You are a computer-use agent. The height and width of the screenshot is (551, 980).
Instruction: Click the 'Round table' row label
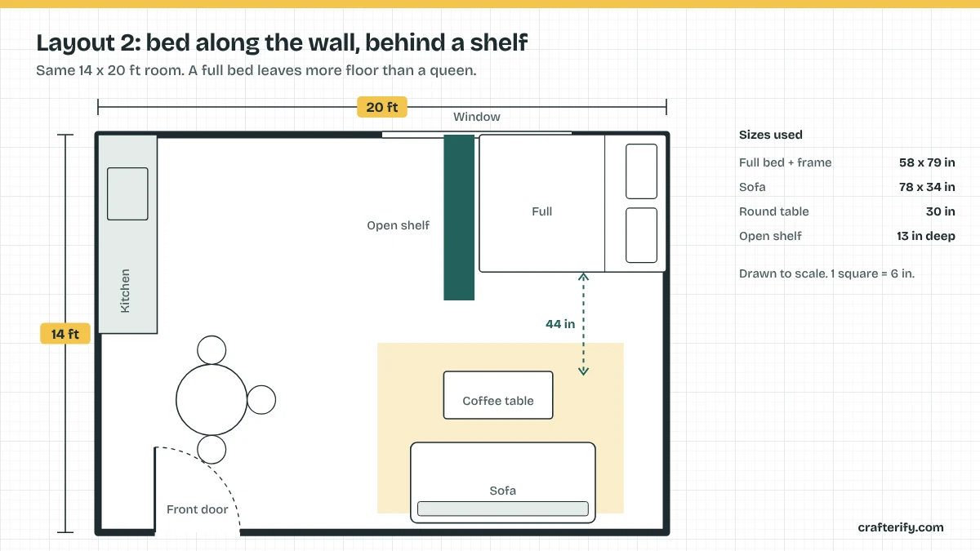[774, 211]
